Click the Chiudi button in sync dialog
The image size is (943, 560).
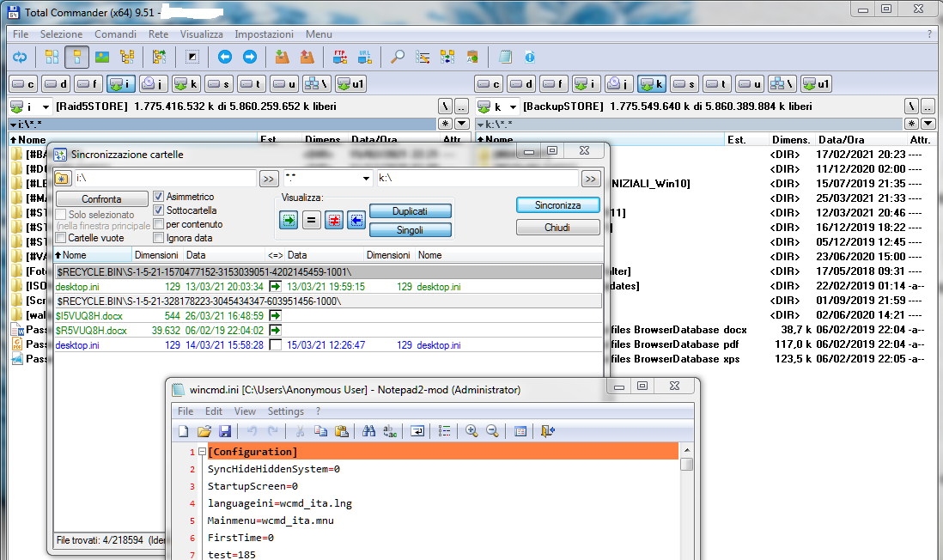point(557,228)
